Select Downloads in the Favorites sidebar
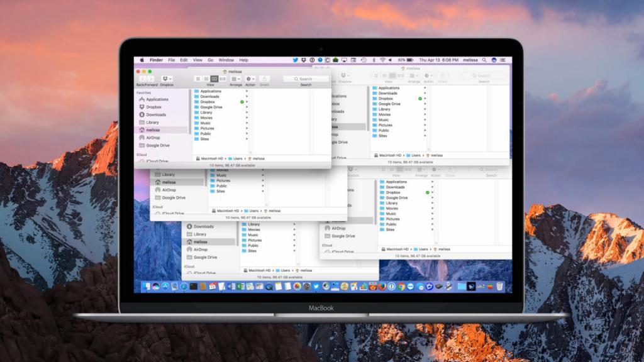 point(153,114)
